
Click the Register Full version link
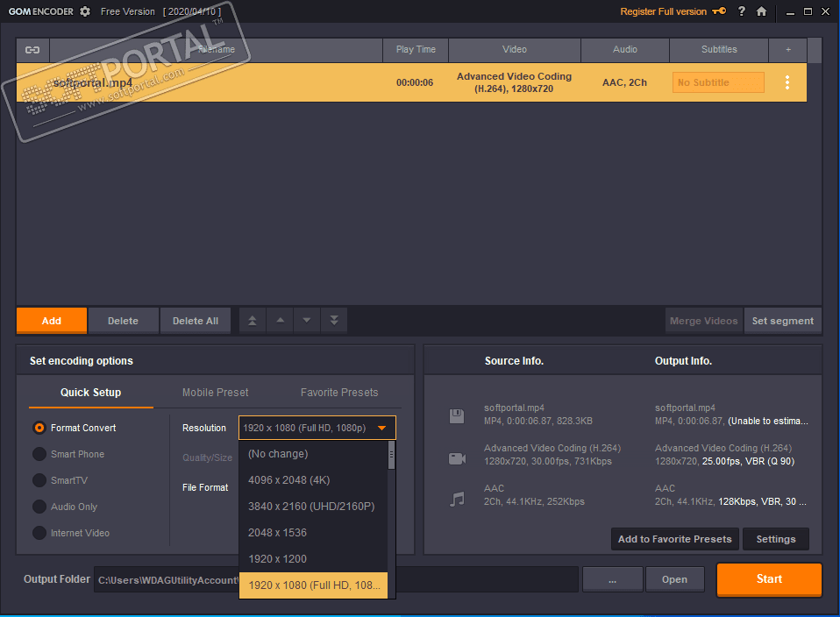pyautogui.click(x=663, y=11)
